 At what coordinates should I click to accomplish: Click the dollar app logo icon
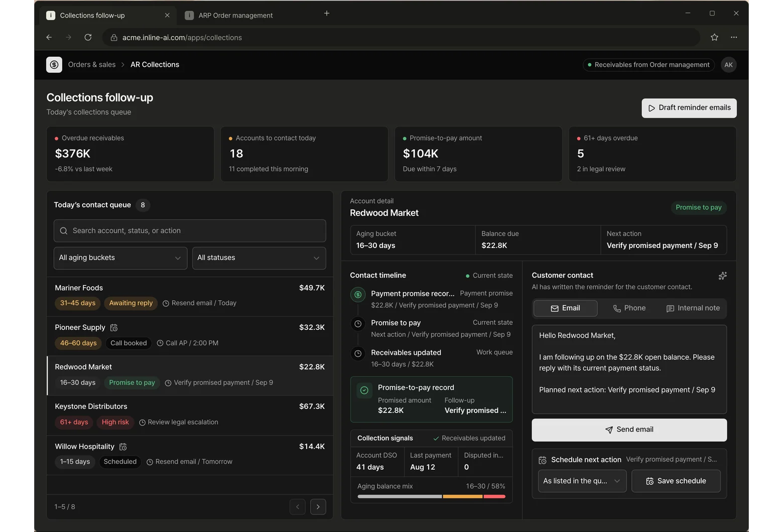pyautogui.click(x=54, y=65)
